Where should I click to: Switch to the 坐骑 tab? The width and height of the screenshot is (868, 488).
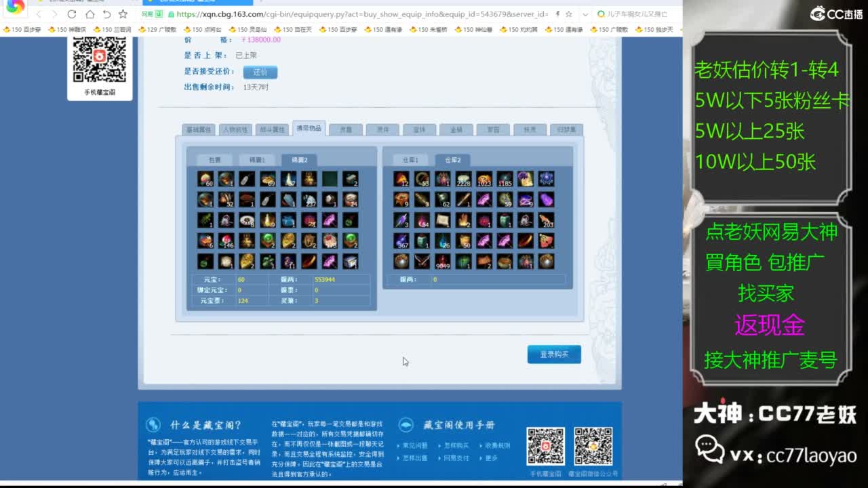pos(456,129)
